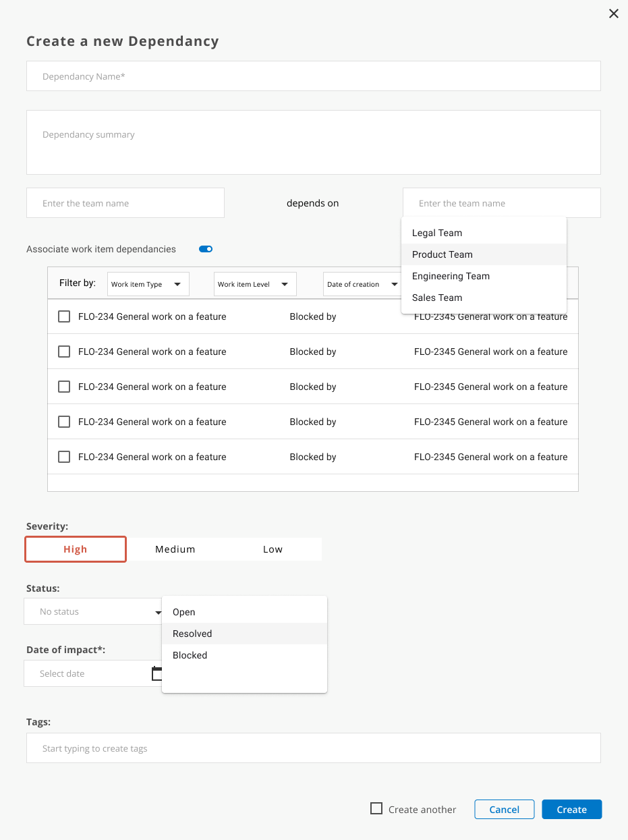Image resolution: width=628 pixels, height=840 pixels.
Task: Check the first FLO-234 work item checkbox
Action: tap(64, 316)
